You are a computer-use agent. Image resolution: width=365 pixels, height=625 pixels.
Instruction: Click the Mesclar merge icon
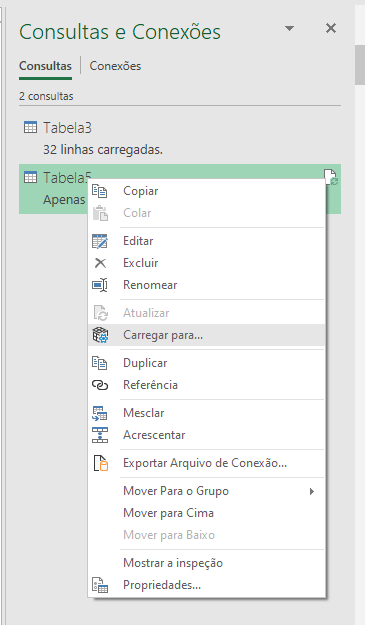[x=100, y=413]
